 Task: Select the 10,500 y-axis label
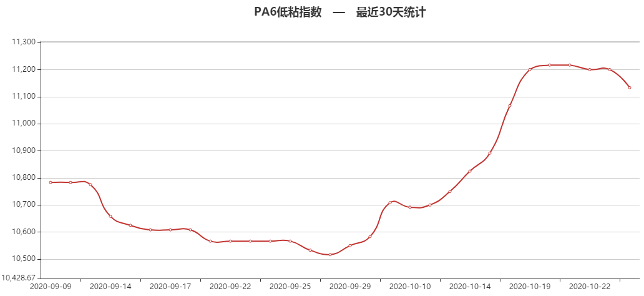click(24, 259)
